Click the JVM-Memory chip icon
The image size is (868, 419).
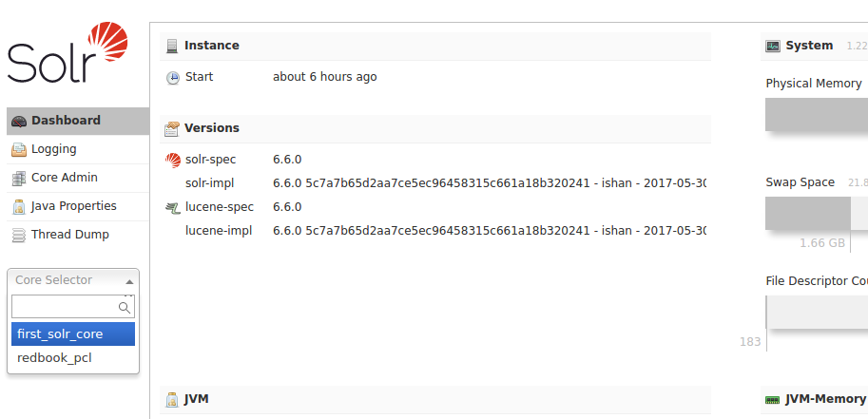point(772,400)
